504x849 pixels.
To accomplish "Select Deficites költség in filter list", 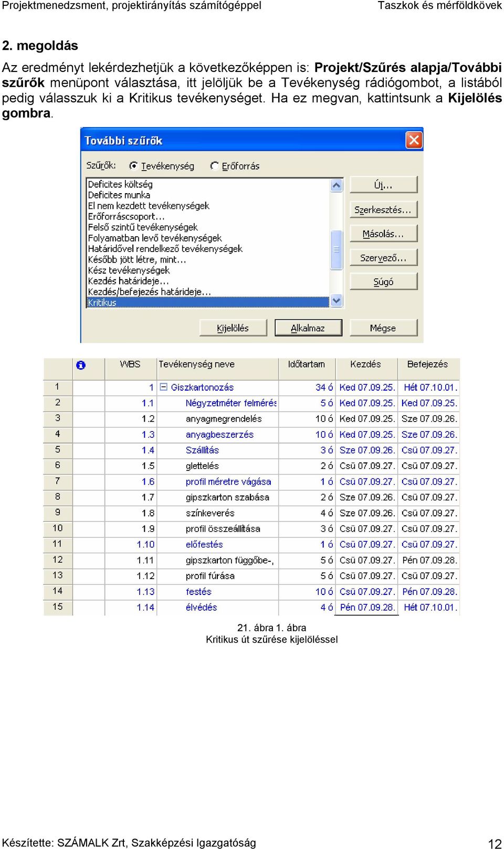I will click(120, 184).
